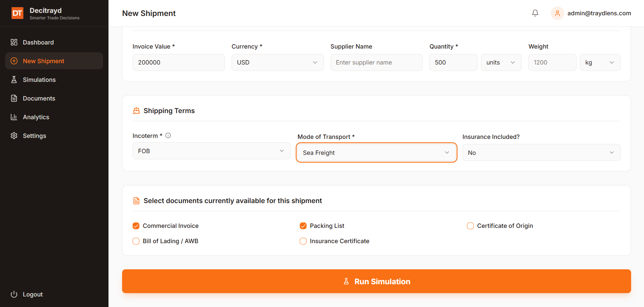Click the Shipping Terms heading
Image resolution: width=644 pixels, height=307 pixels.
point(169,111)
